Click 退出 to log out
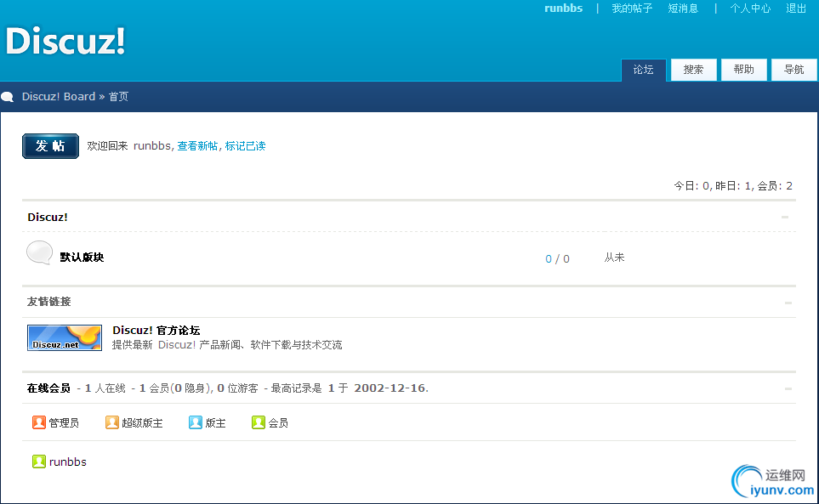819x504 pixels. point(796,8)
